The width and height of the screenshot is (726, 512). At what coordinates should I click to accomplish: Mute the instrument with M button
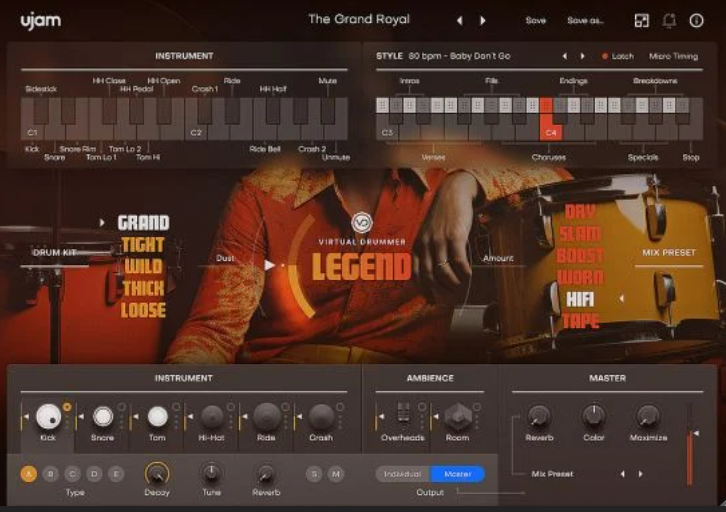pyautogui.click(x=336, y=474)
